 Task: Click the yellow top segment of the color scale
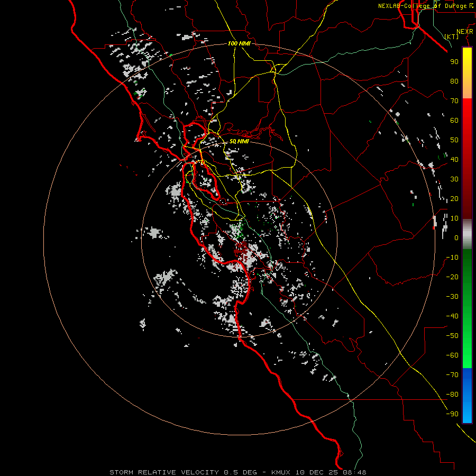(467, 73)
